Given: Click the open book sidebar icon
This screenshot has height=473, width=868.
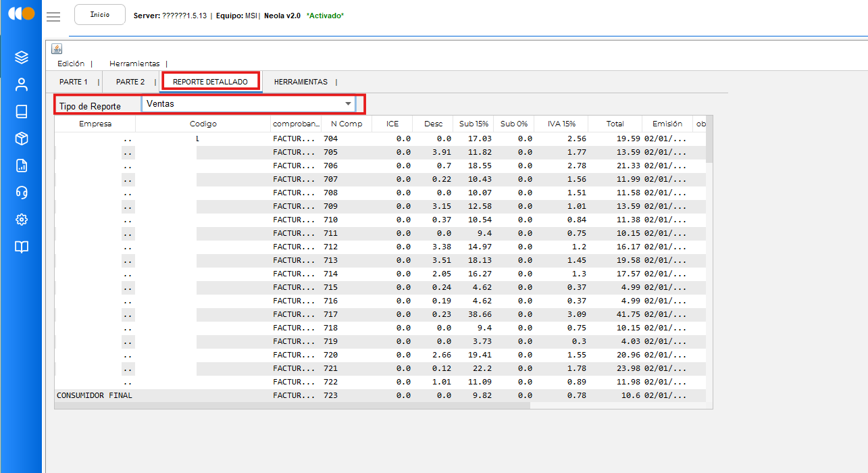Looking at the screenshot, I should (22, 247).
